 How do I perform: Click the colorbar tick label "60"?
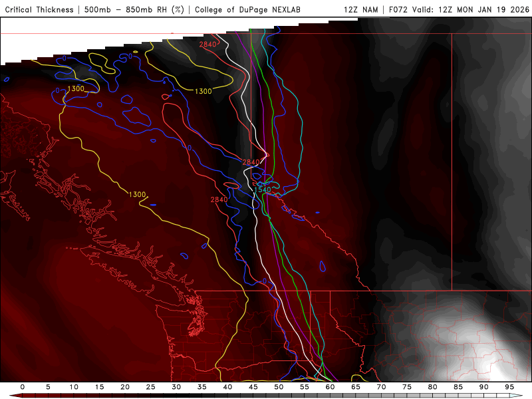330,387
